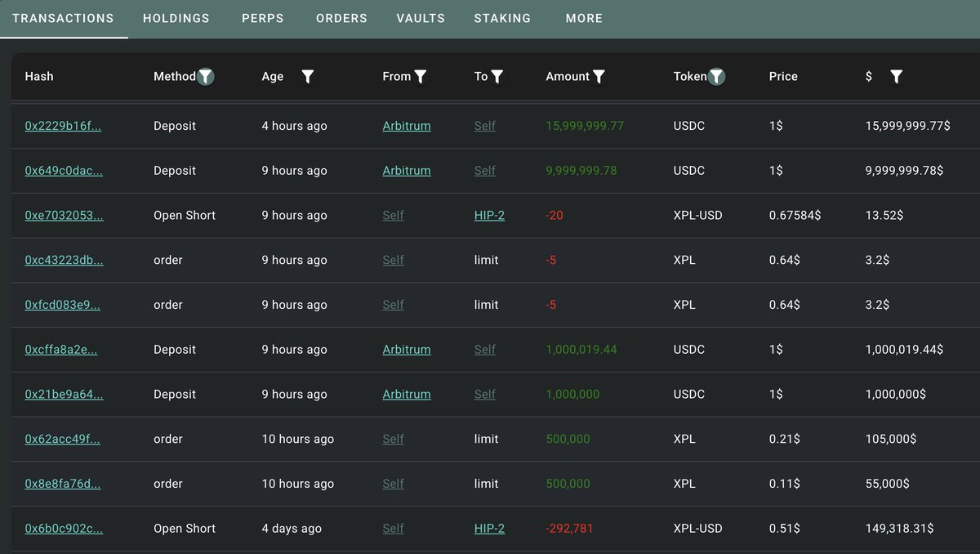This screenshot has width=980, height=554.
Task: Select the amount -292,781
Action: pyautogui.click(x=569, y=529)
